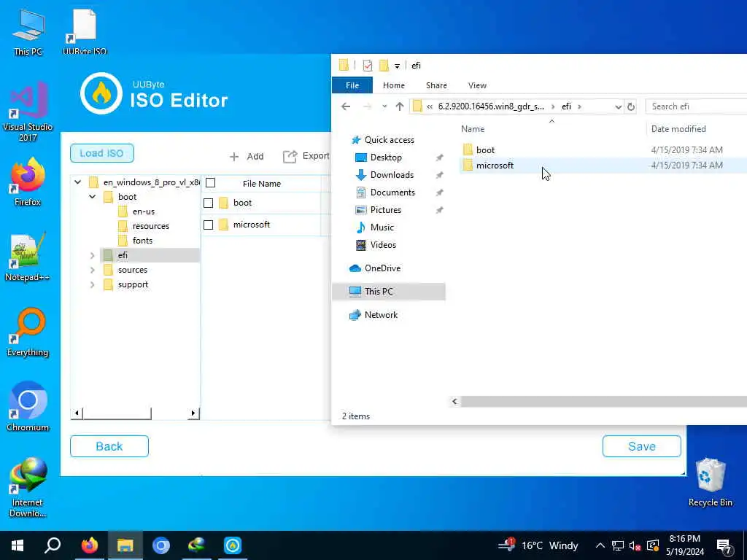
Task: Collapse en_windows_8_pro root tree node
Action: point(77,182)
